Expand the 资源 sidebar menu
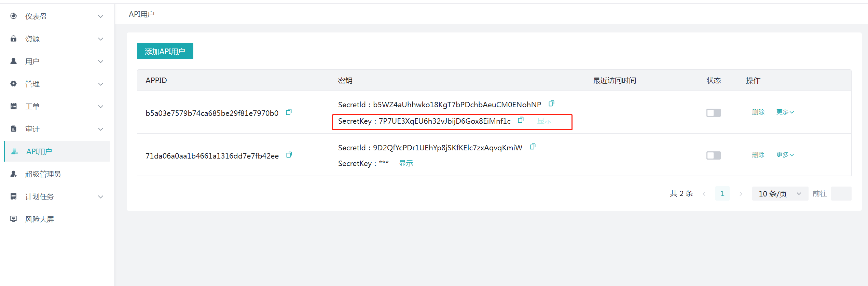The width and height of the screenshot is (868, 286). pyautogui.click(x=57, y=39)
